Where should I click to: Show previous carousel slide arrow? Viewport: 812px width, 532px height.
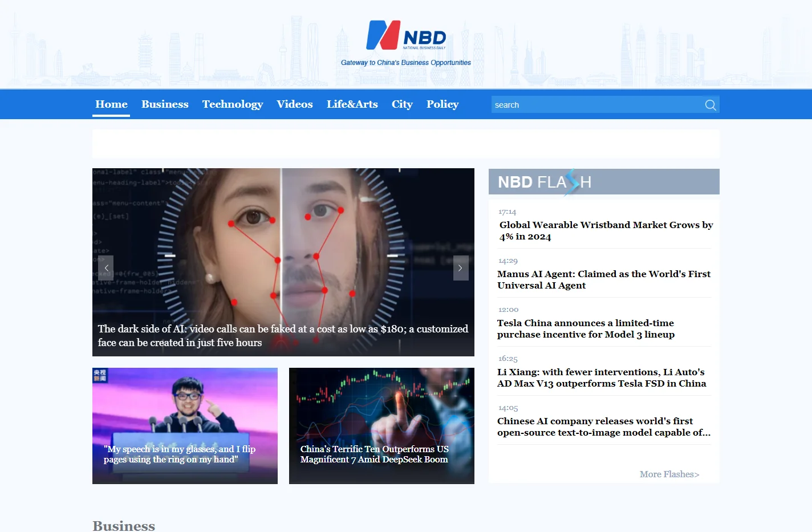106,268
